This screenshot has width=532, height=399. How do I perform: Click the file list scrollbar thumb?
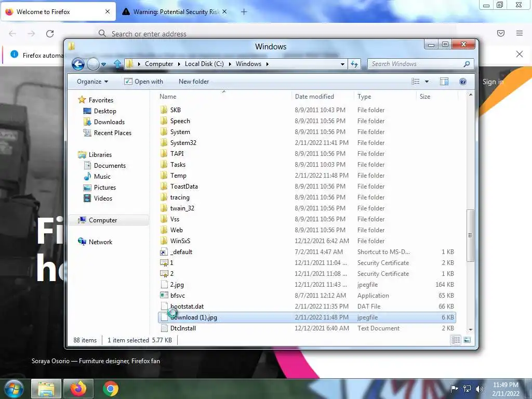(x=470, y=235)
